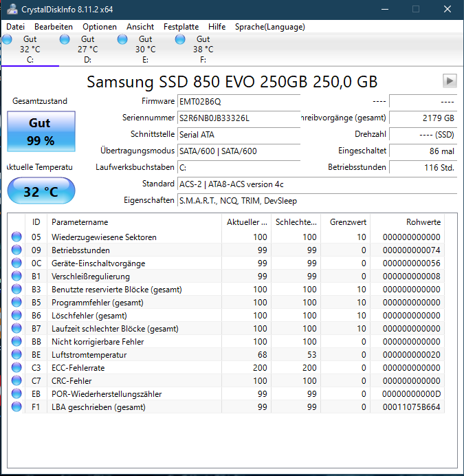Click the Schnittstelle field Serial ATA
The width and height of the screenshot is (464, 476).
(239, 135)
